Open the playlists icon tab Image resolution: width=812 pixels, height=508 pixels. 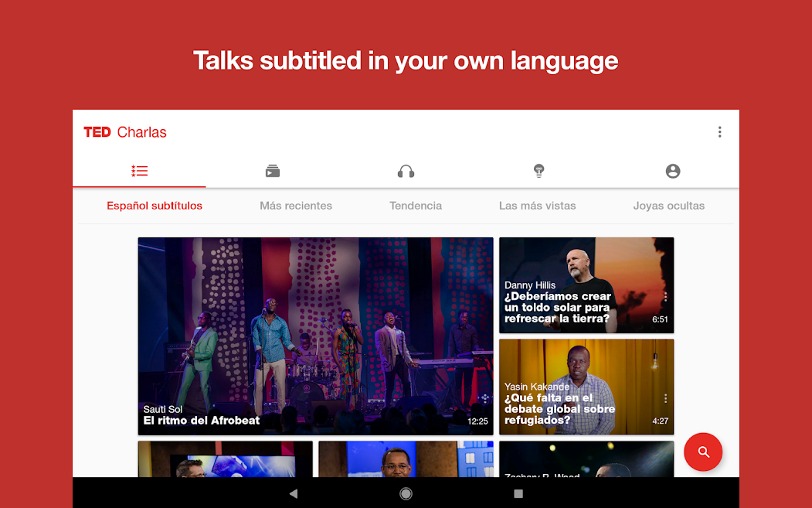(x=273, y=171)
